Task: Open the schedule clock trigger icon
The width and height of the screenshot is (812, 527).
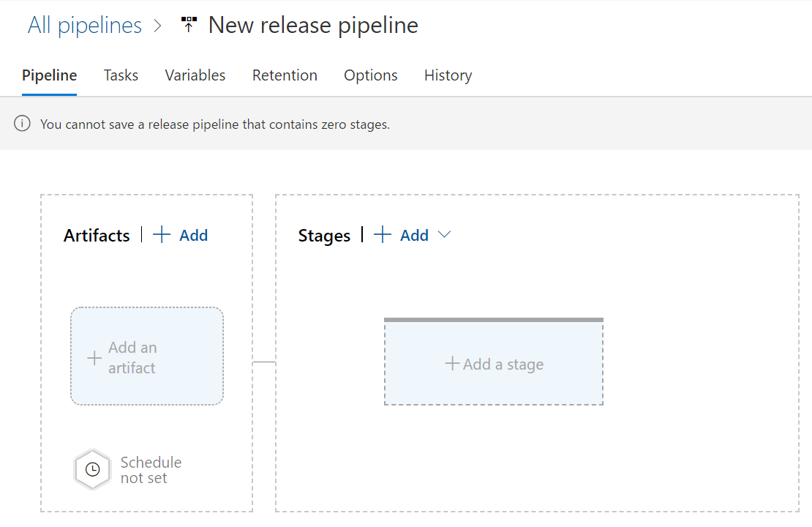Action: [x=93, y=470]
